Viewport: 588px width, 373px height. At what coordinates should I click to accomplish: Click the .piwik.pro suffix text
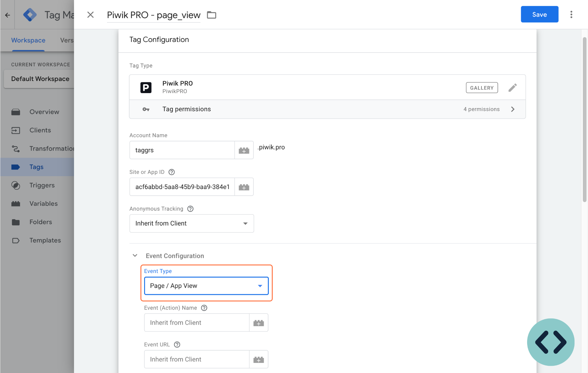(x=271, y=147)
